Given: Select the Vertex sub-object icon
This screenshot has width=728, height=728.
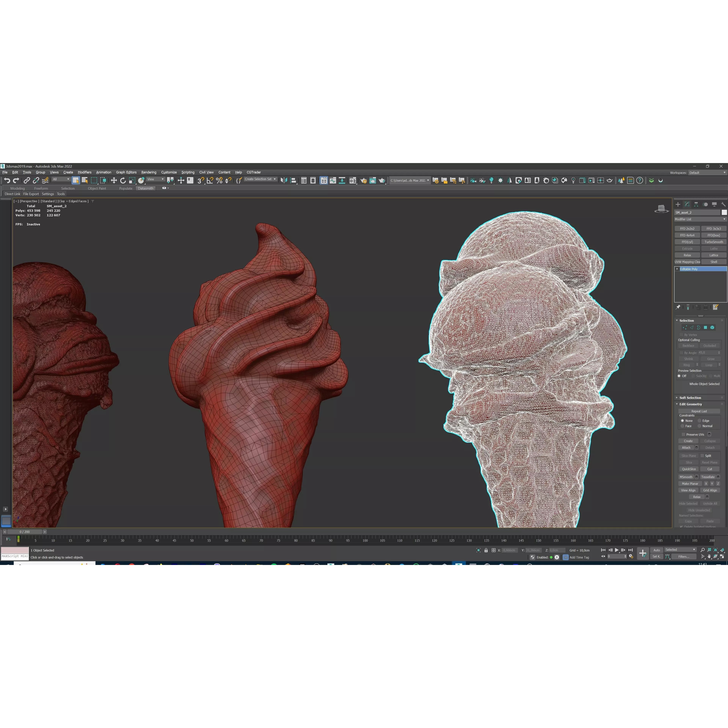Looking at the screenshot, I should (685, 327).
